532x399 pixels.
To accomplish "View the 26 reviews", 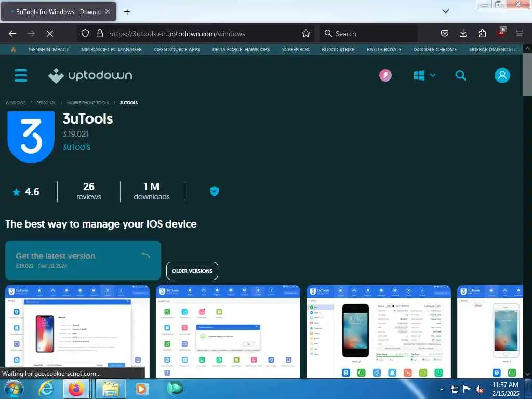I will pos(88,191).
